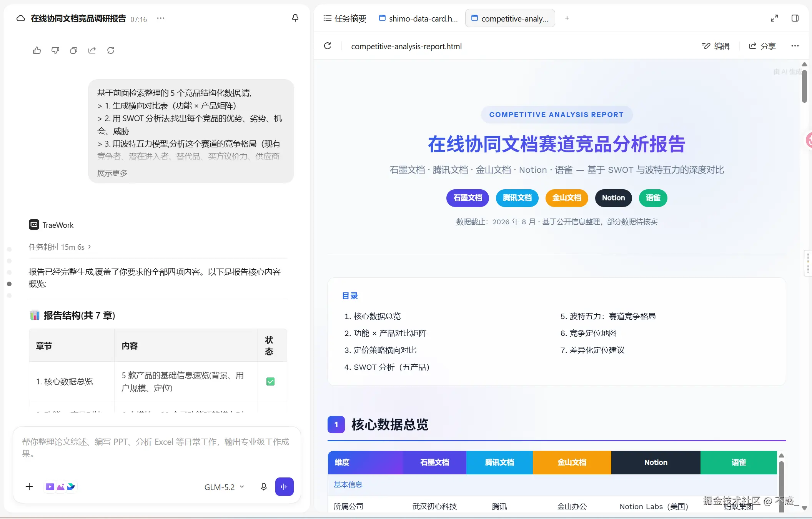Screen dimensions: 812x519
Task: Click the 武汉初心科技 table cell
Action: (434, 506)
